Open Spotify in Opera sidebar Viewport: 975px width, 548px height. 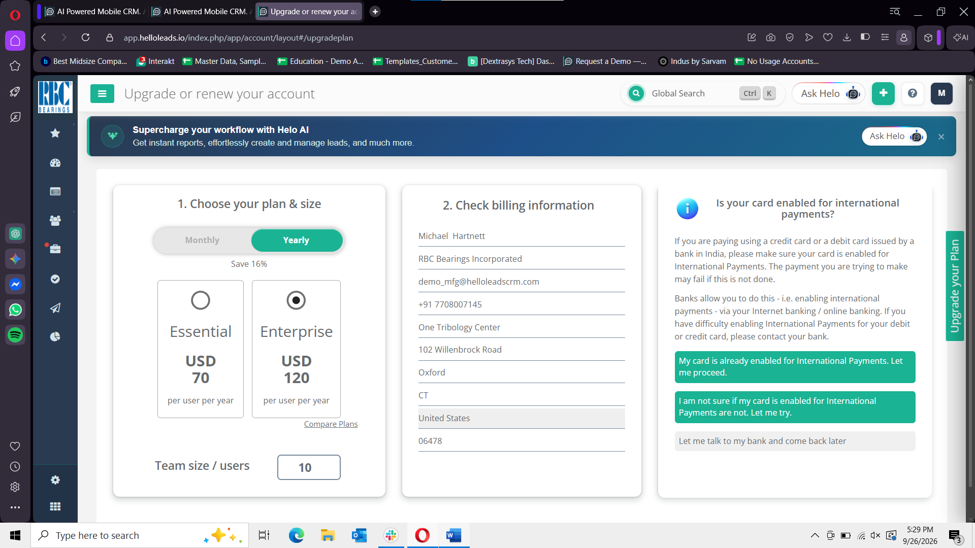pos(16,335)
